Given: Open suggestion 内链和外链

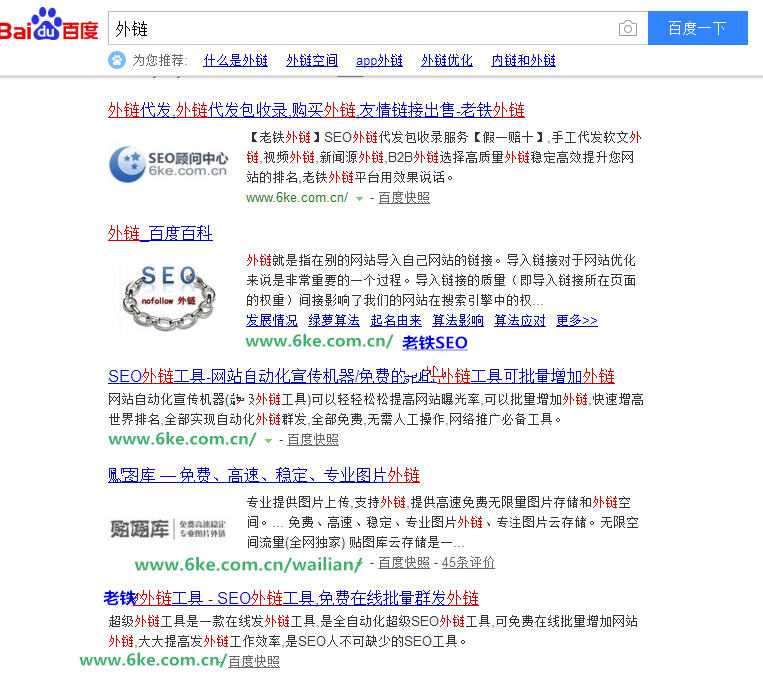Looking at the screenshot, I should click(523, 60).
